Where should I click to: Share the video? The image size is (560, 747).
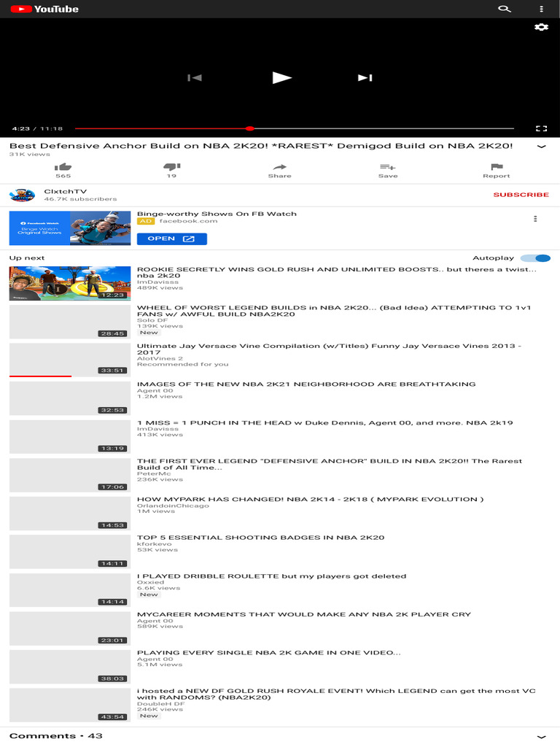click(x=279, y=171)
